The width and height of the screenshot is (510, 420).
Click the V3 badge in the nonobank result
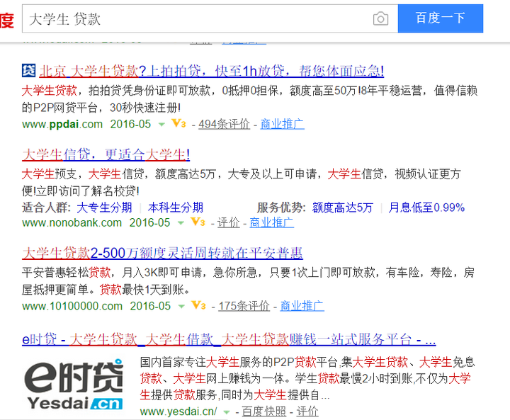[x=198, y=222]
